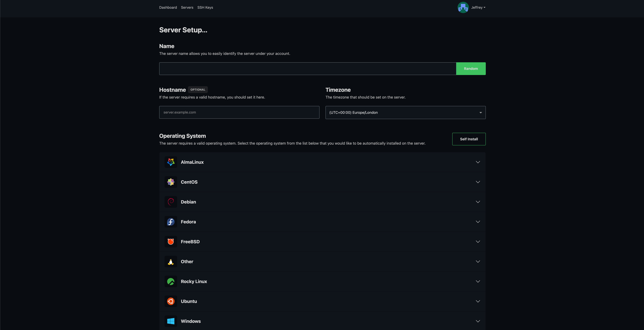
Task: Click the FreeBSD devil icon
Action: pos(171,242)
